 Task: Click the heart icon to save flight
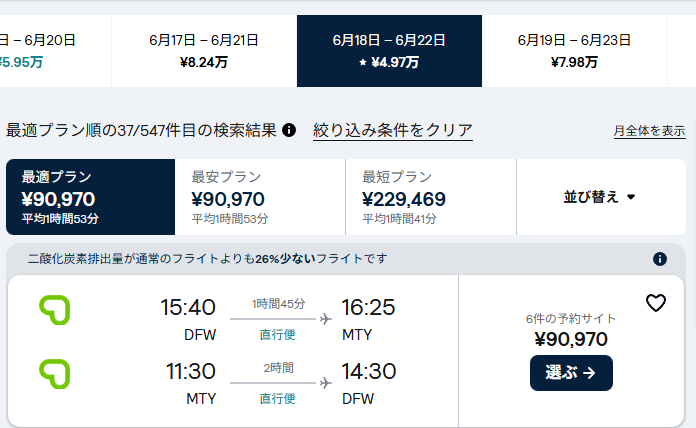click(x=655, y=303)
